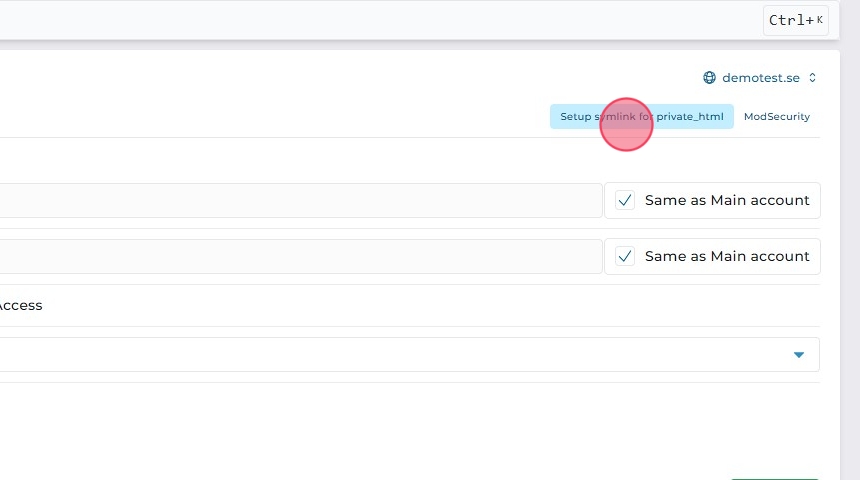Image resolution: width=860 pixels, height=480 pixels.
Task: Click the blue triangle arrow in the select box
Action: point(799,355)
